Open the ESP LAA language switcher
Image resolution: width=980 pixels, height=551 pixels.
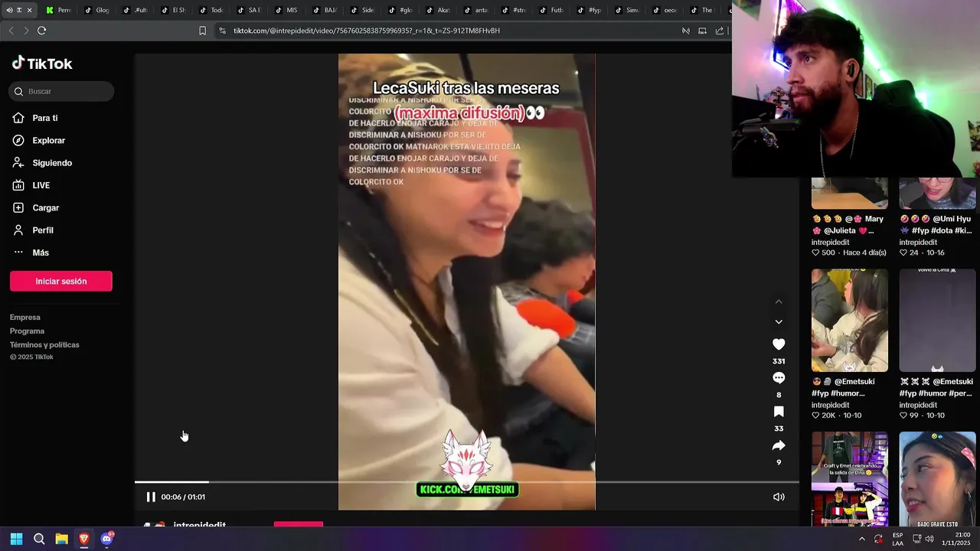pyautogui.click(x=897, y=539)
